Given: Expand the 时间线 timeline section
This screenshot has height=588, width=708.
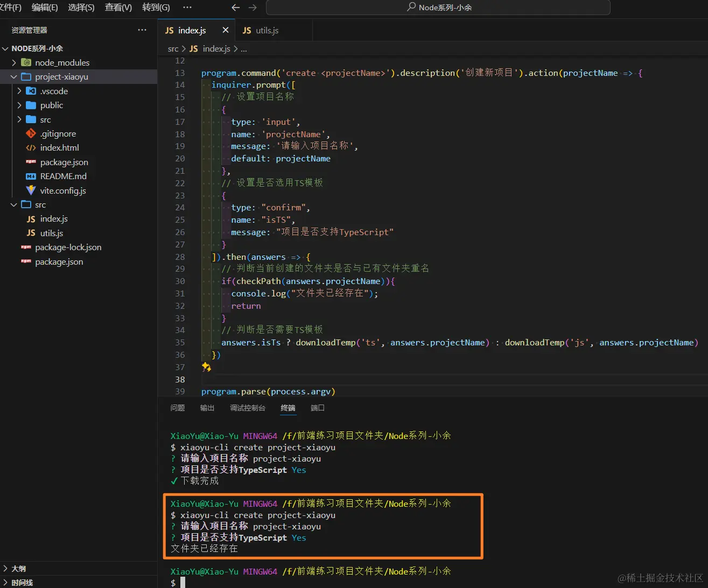Looking at the screenshot, I should tap(5, 583).
